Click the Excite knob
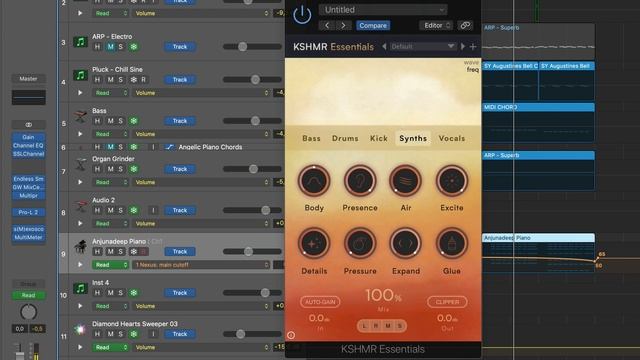 tap(451, 181)
